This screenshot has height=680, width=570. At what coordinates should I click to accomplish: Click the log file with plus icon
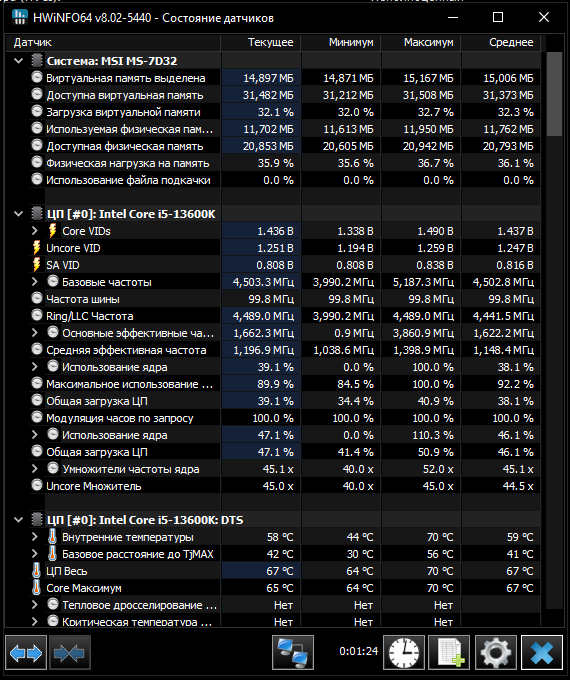(x=449, y=653)
